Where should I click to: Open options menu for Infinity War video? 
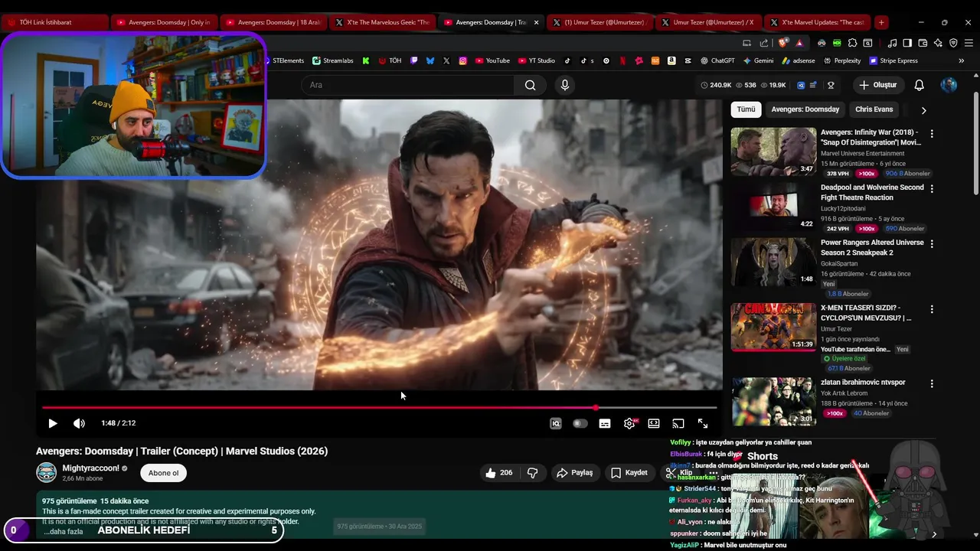[x=932, y=133]
